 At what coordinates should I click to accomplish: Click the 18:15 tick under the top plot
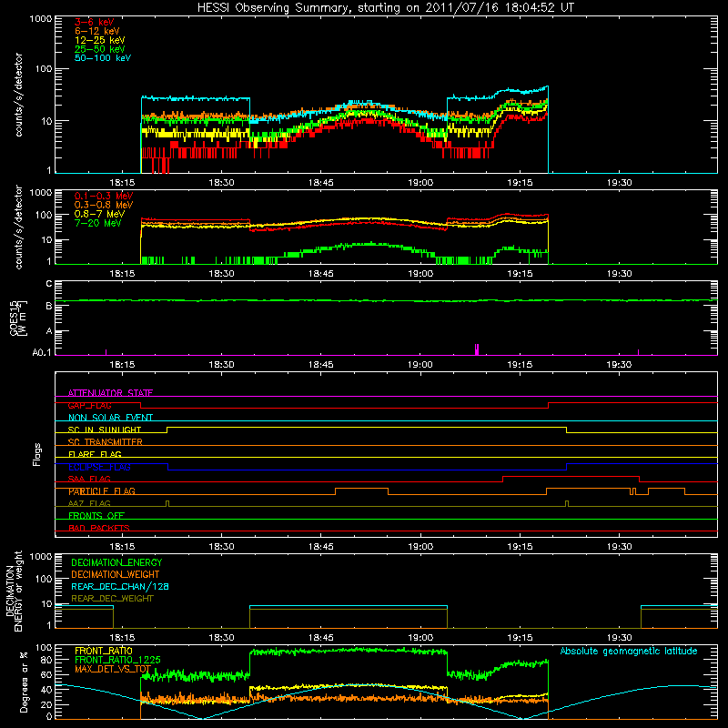(x=122, y=183)
